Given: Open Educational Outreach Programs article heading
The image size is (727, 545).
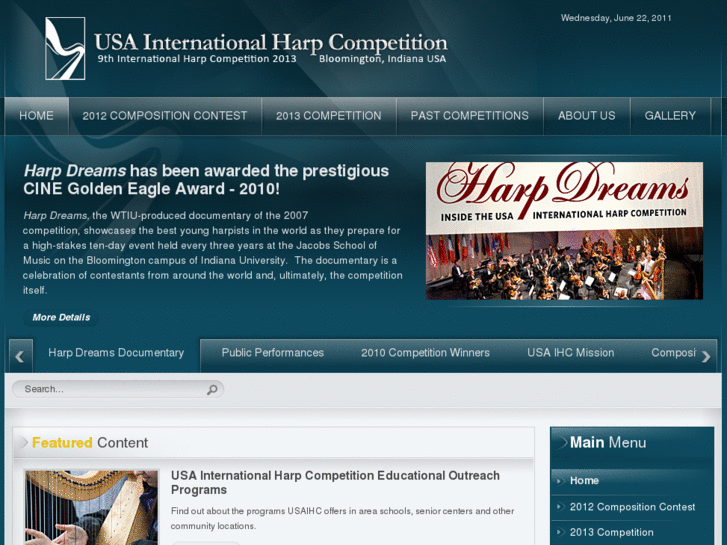Looking at the screenshot, I should click(335, 483).
